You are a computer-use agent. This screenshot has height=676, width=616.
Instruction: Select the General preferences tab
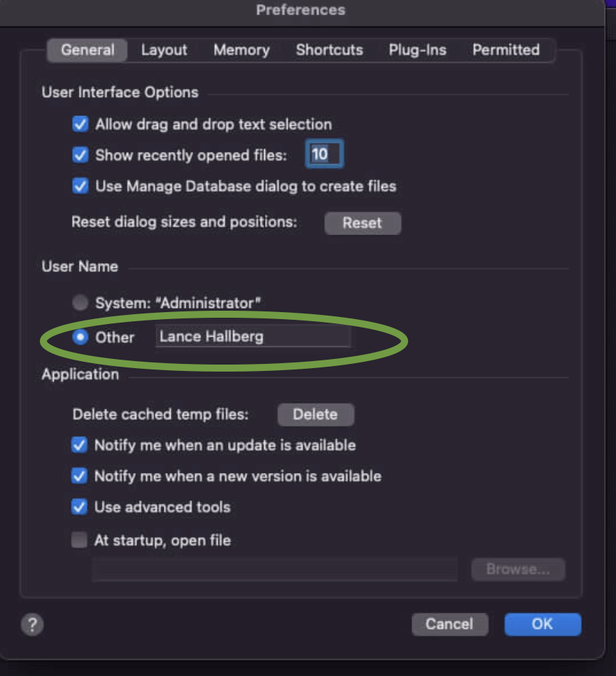pos(86,50)
